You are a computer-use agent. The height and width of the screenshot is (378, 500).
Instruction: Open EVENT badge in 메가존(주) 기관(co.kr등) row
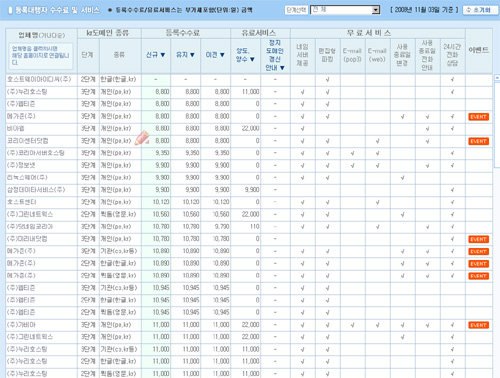pyautogui.click(x=478, y=252)
